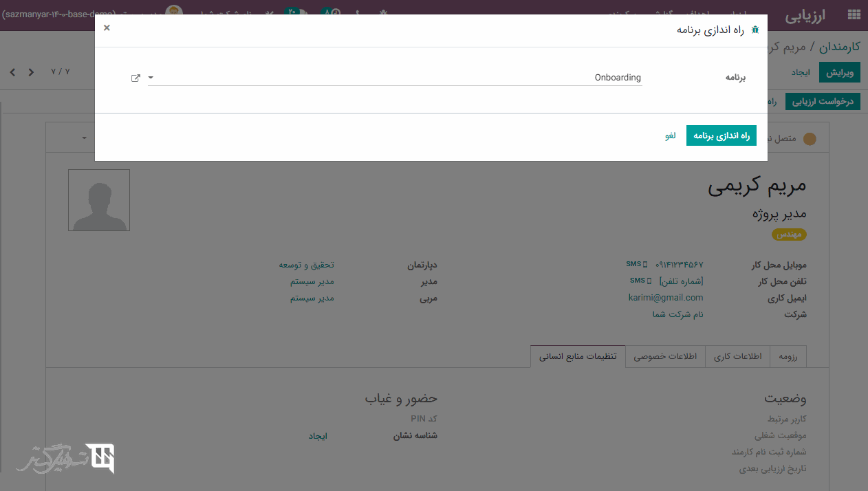The height and width of the screenshot is (491, 868).
Task: Click the 7 / 7 pager counter
Action: (x=61, y=72)
